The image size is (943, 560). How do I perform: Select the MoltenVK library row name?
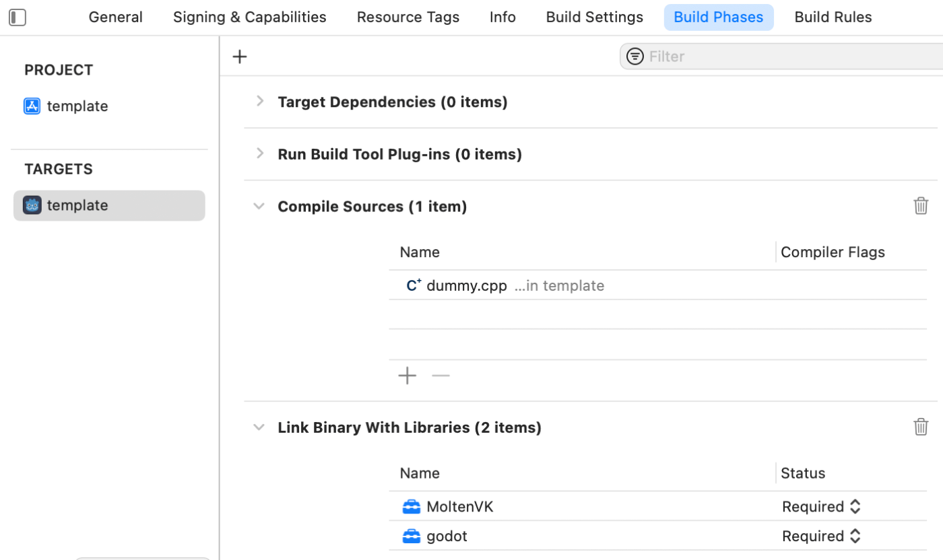[x=460, y=506]
